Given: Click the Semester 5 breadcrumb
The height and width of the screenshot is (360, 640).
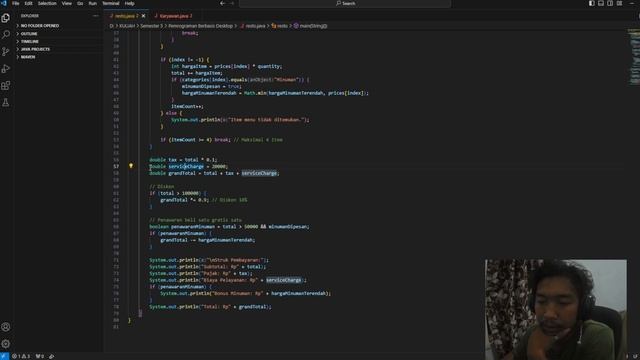Looking at the screenshot, I should [x=151, y=26].
